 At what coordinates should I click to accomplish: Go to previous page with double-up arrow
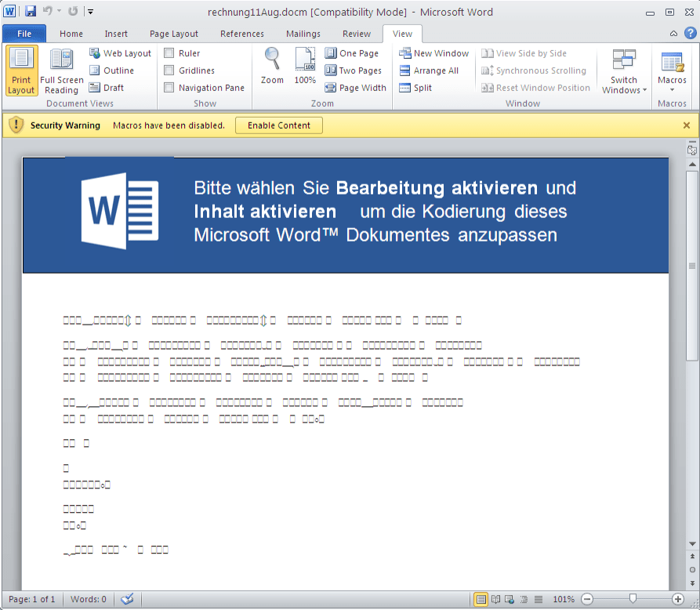[x=692, y=557]
